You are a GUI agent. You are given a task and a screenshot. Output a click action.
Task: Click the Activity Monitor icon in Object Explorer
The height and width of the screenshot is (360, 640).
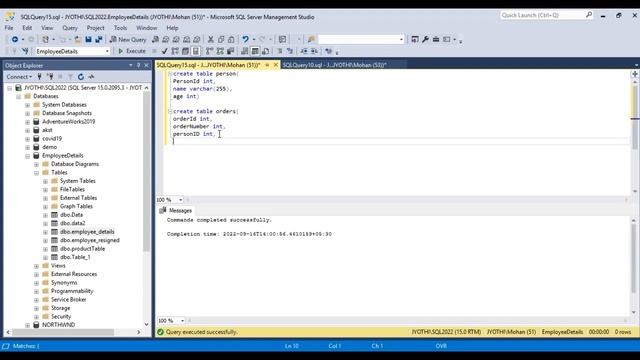tap(91, 77)
